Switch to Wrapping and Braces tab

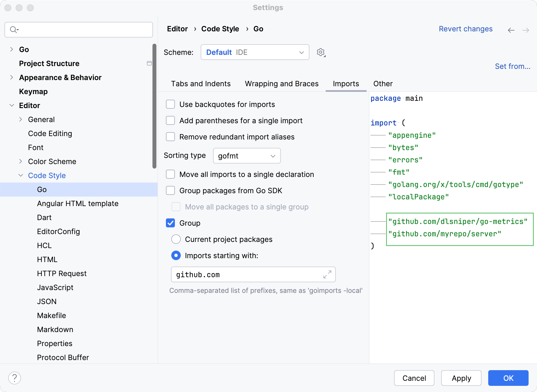click(x=281, y=84)
